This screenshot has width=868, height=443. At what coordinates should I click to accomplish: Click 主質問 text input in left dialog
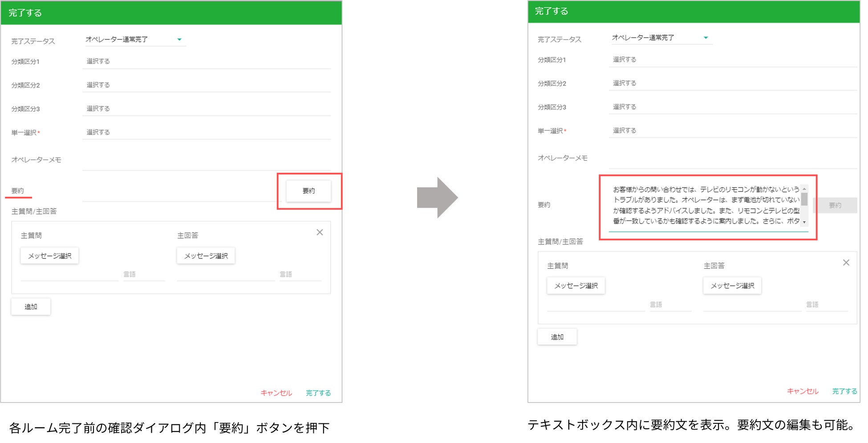pos(69,275)
